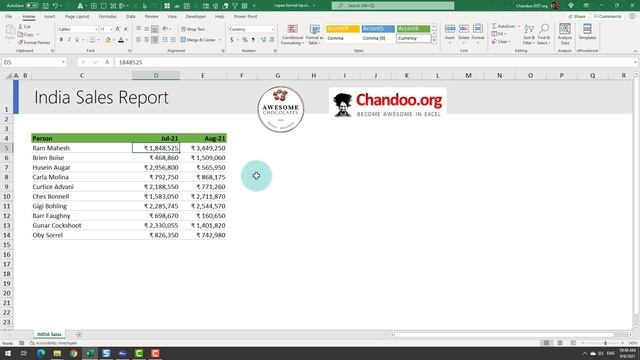Toggle the AutoSave switch
Image resolution: width=640 pixels, height=360 pixels.
(x=32, y=6)
